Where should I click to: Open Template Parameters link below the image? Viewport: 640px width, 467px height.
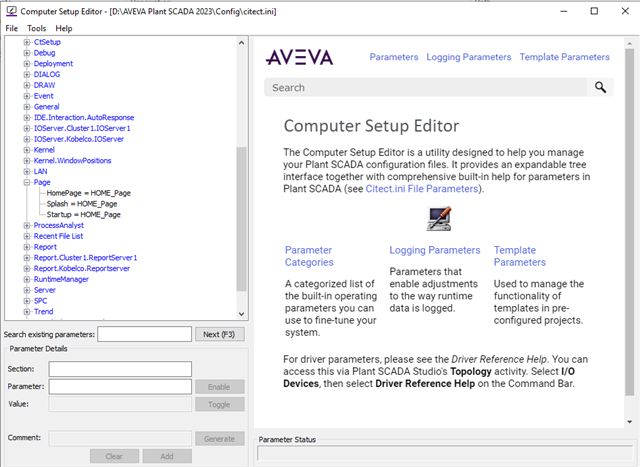[520, 256]
